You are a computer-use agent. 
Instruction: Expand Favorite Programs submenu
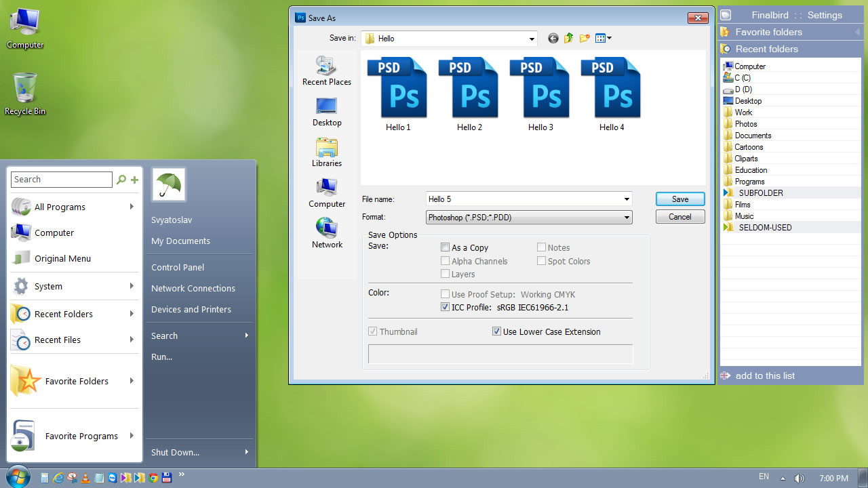pos(74,436)
